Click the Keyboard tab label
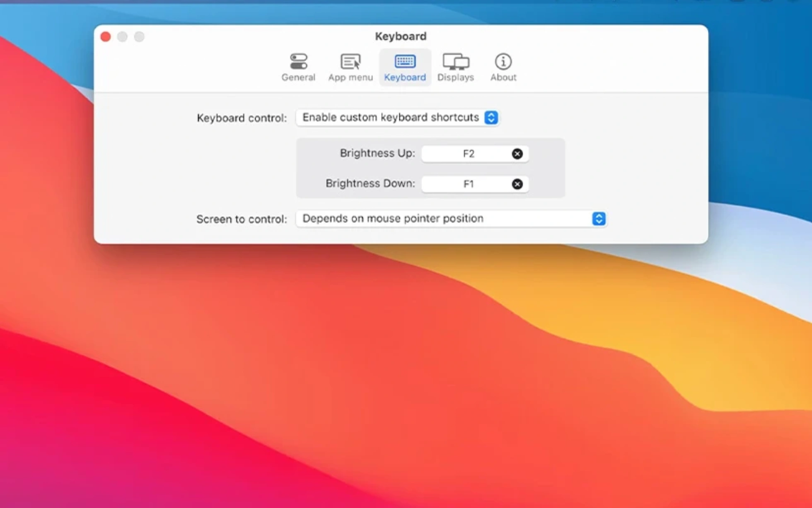This screenshot has height=508, width=812. [405, 77]
